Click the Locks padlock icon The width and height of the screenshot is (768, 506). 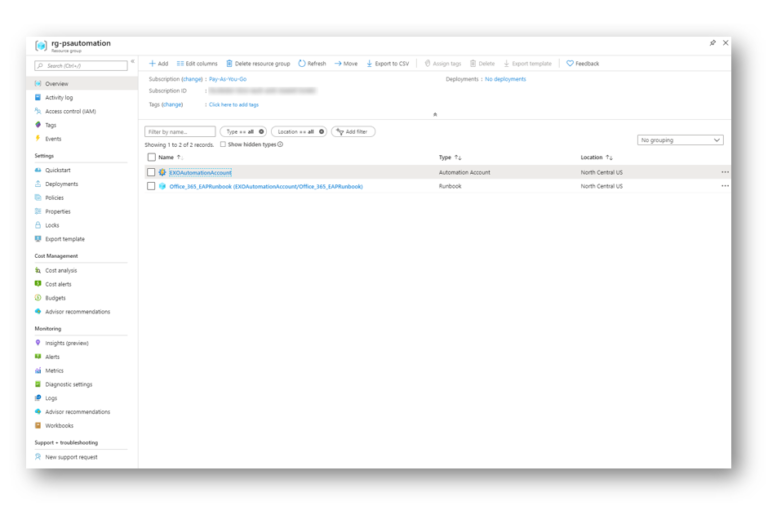pyautogui.click(x=38, y=225)
